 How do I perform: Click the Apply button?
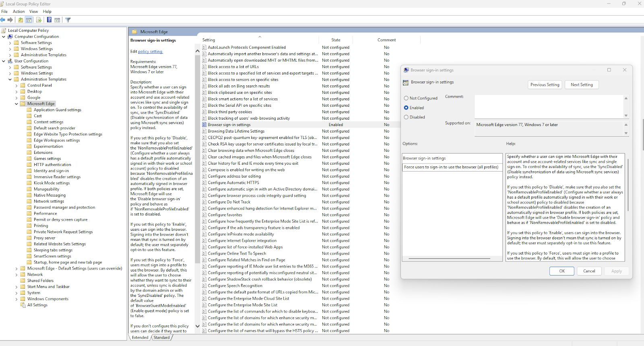coord(617,271)
